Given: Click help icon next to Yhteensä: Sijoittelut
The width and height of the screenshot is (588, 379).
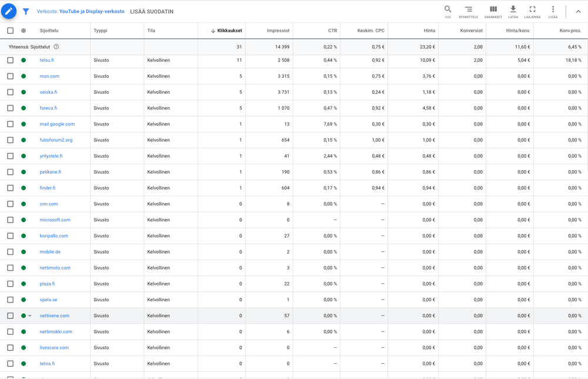Looking at the screenshot, I should pos(56,46).
